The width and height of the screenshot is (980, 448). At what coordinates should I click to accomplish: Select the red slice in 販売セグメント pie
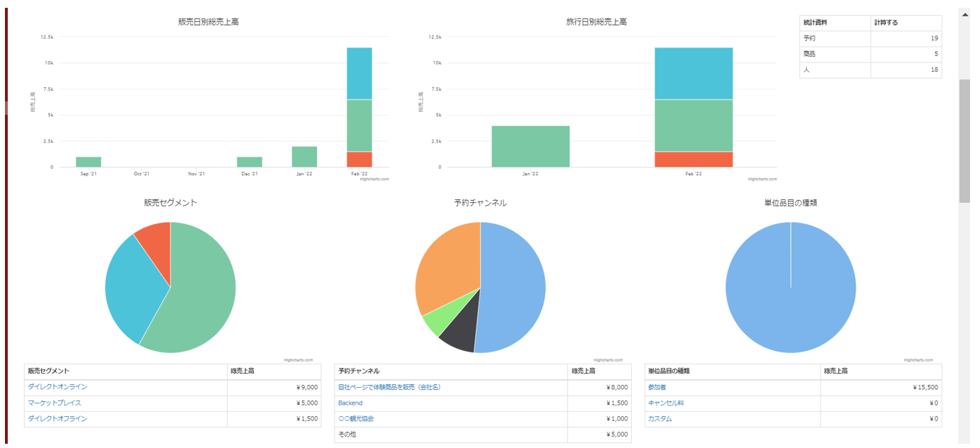click(x=156, y=241)
